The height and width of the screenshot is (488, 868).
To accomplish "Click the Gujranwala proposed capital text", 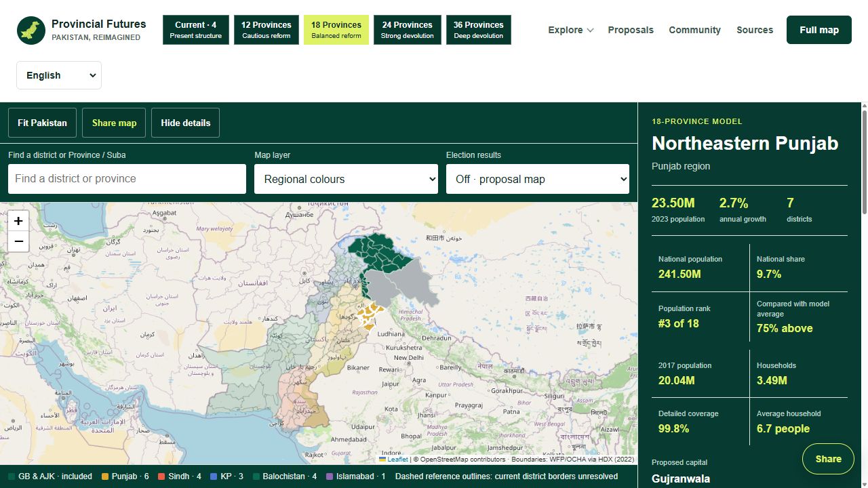I will pos(681,479).
